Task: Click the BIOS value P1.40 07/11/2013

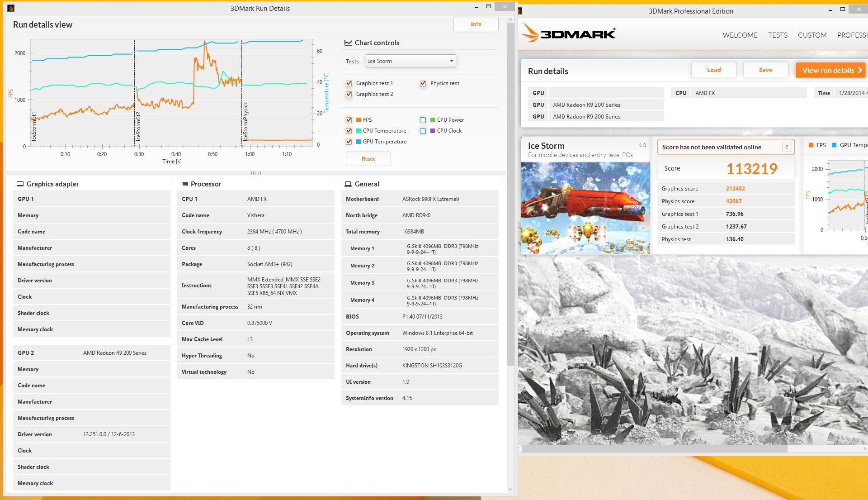Action: click(x=422, y=317)
